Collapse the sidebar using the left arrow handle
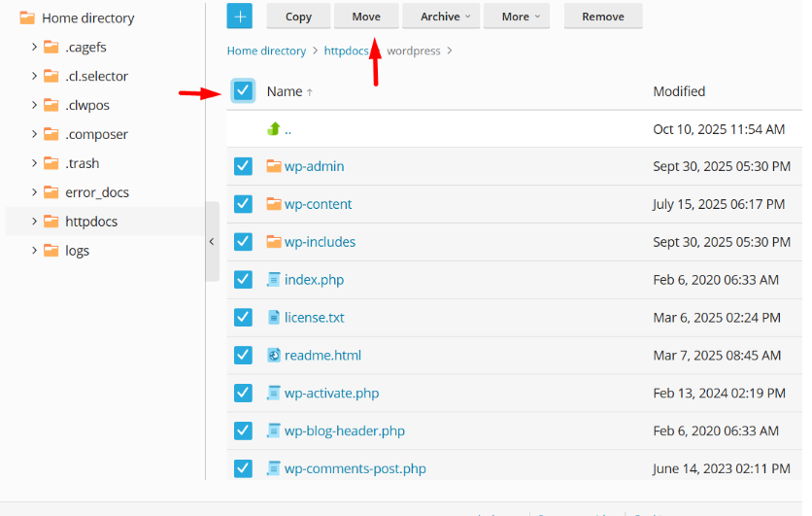 pyautogui.click(x=212, y=242)
